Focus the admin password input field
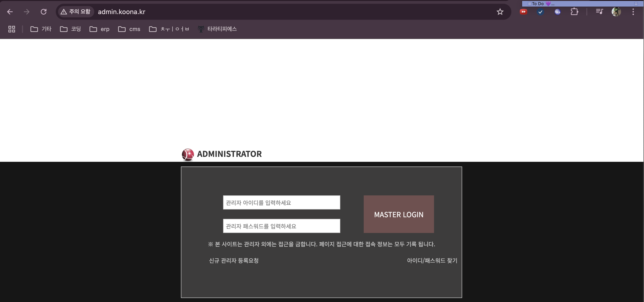This screenshot has height=302, width=644. tap(281, 226)
